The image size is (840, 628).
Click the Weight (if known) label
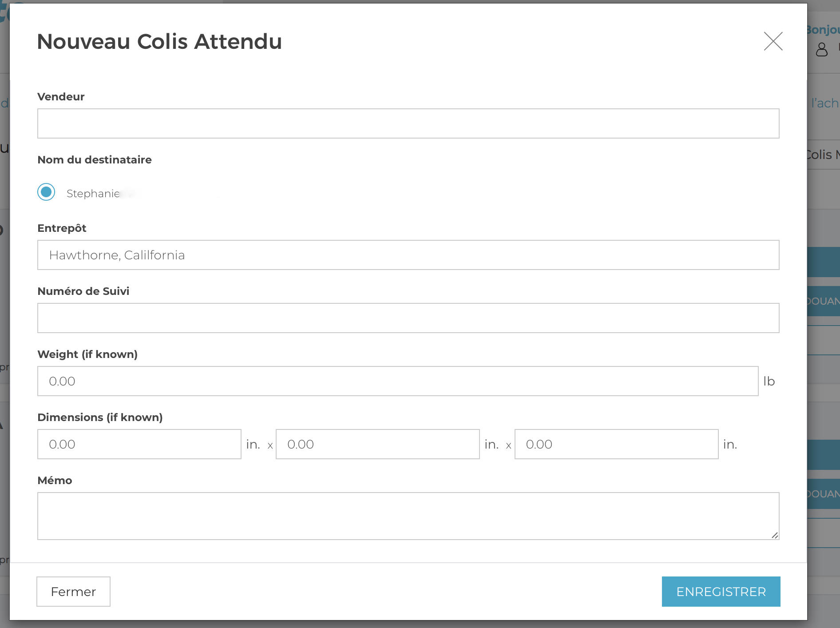click(x=87, y=354)
